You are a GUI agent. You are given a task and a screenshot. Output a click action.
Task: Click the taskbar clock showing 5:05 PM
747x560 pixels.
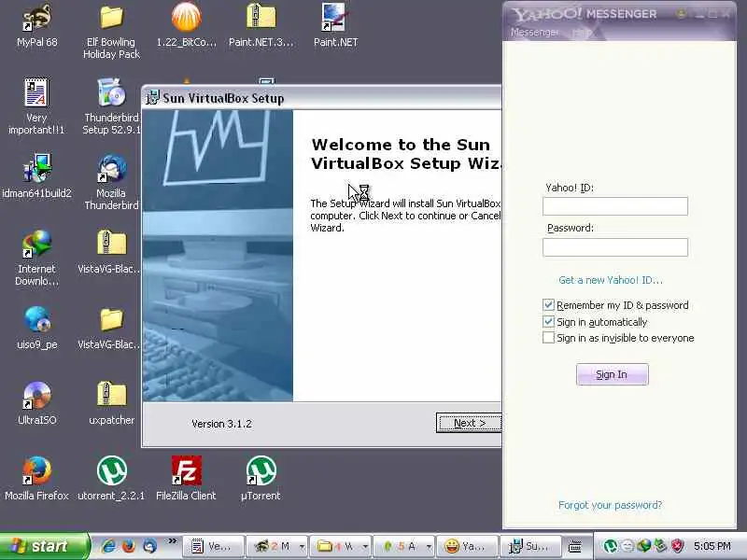pos(712,546)
